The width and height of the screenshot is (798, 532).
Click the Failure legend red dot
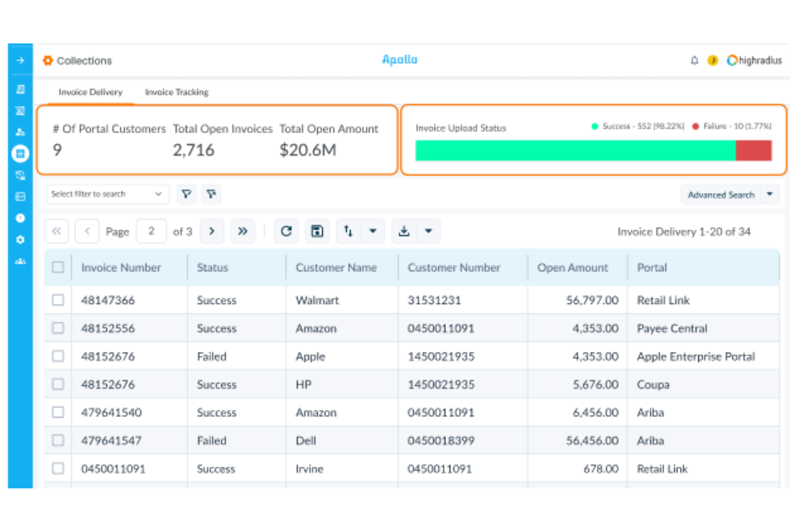coord(696,126)
